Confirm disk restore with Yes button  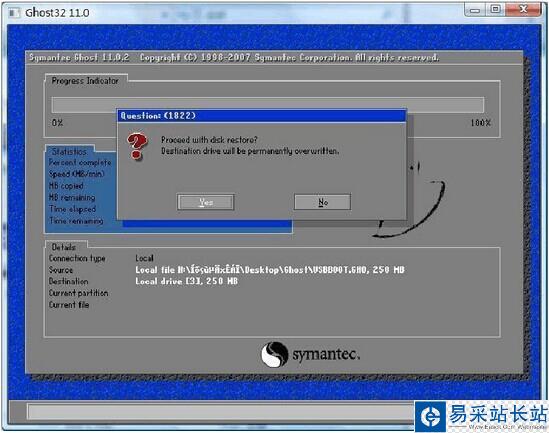206,202
